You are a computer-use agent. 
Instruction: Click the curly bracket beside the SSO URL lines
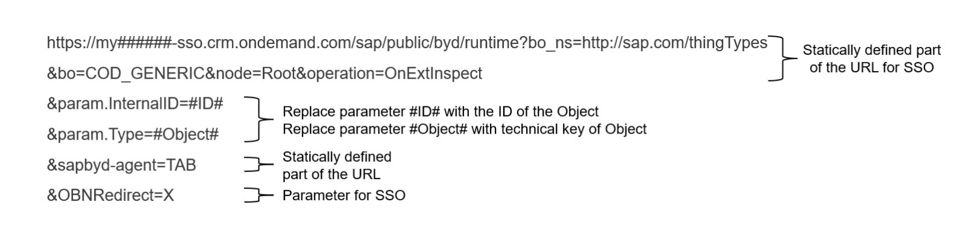click(x=782, y=58)
